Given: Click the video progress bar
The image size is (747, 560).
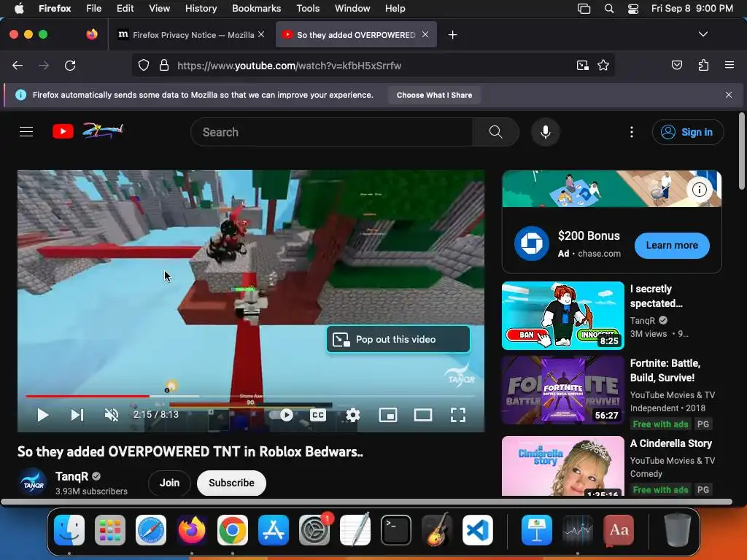Looking at the screenshot, I should pyautogui.click(x=251, y=396).
